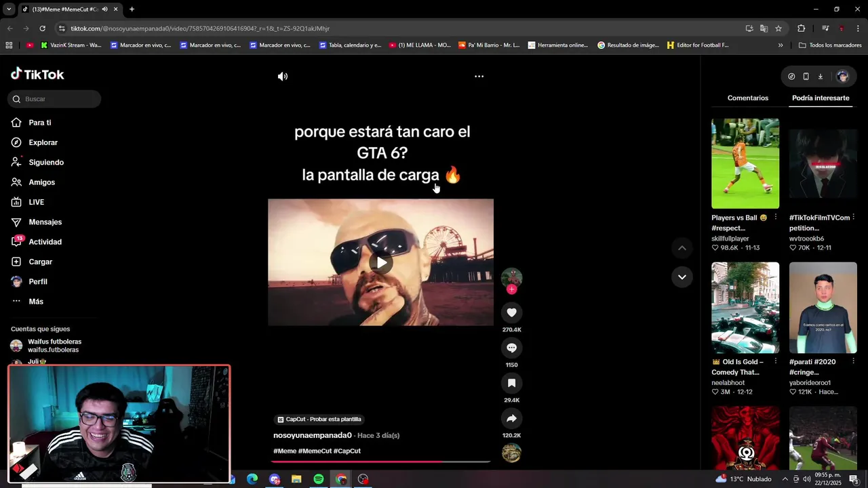Screen dimensions: 868x488
Task: Open Perfil page
Action: point(37,281)
